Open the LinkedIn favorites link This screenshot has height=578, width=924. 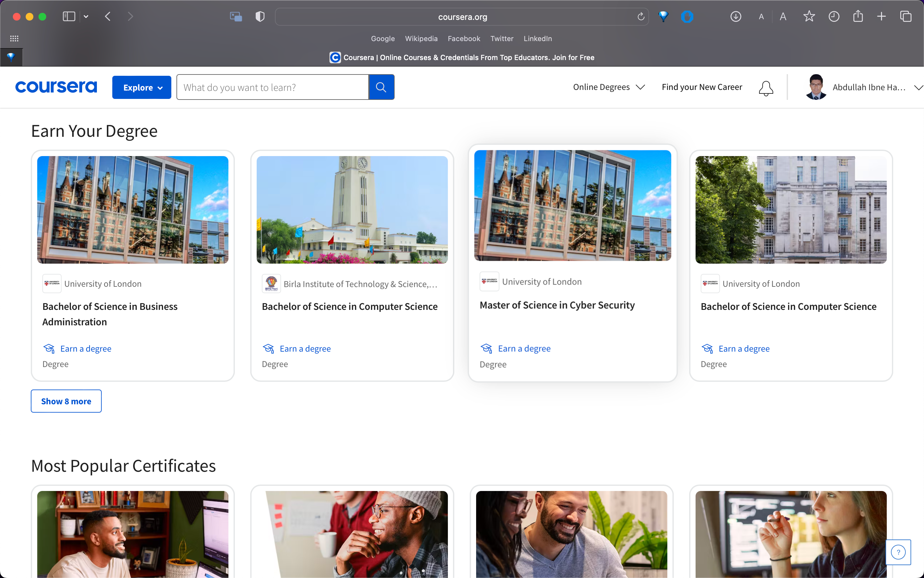tap(538, 39)
